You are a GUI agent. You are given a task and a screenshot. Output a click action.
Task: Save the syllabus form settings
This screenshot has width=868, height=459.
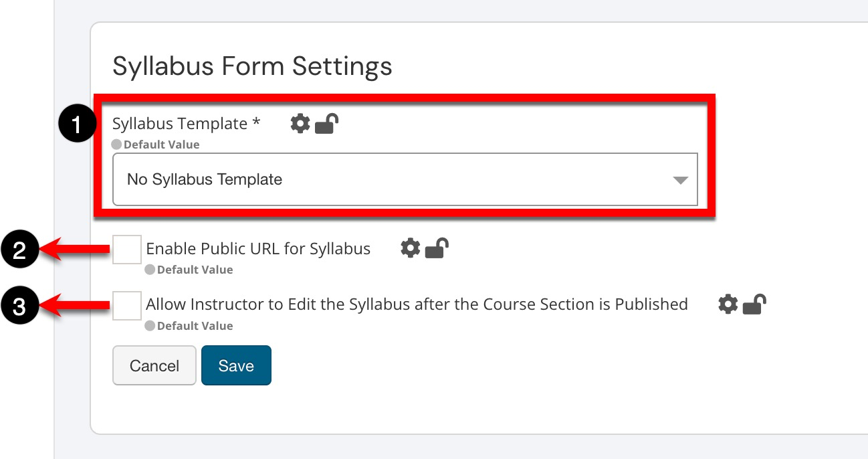tap(236, 365)
